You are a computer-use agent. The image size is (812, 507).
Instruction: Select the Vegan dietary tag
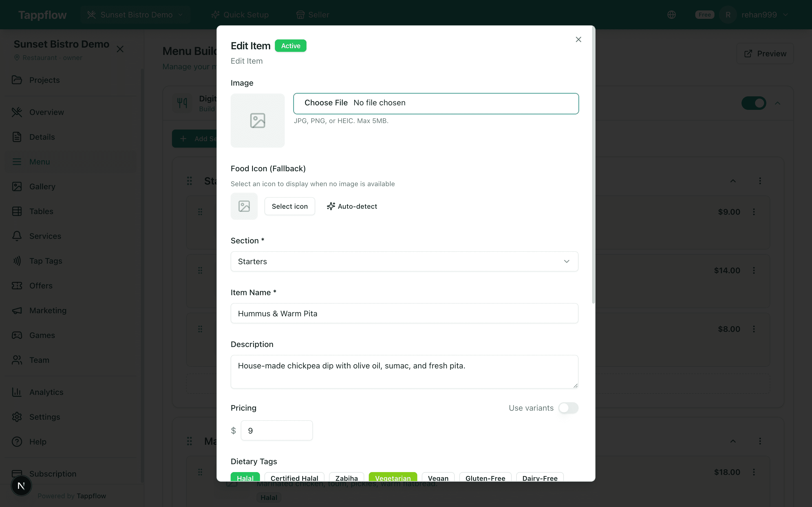pos(438,478)
